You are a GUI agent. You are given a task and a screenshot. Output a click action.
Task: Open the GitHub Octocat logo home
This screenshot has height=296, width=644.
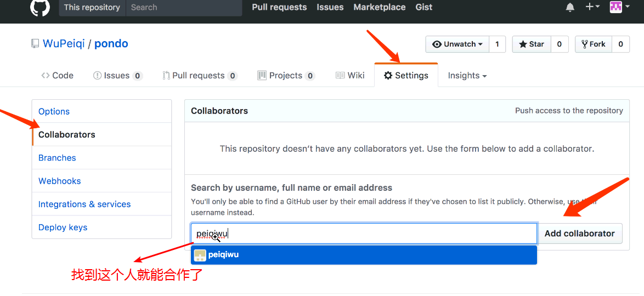40,7
